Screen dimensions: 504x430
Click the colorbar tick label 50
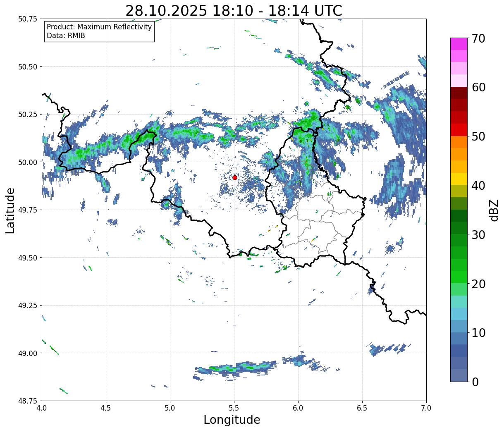tap(478, 136)
